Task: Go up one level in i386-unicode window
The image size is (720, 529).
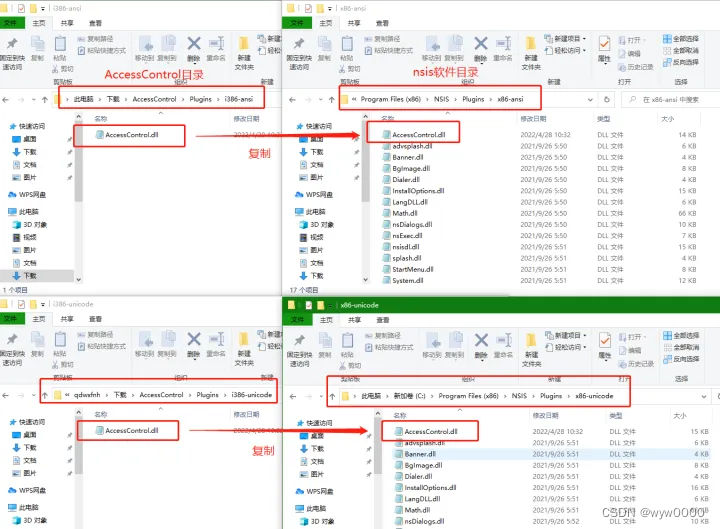Action: click(45, 395)
